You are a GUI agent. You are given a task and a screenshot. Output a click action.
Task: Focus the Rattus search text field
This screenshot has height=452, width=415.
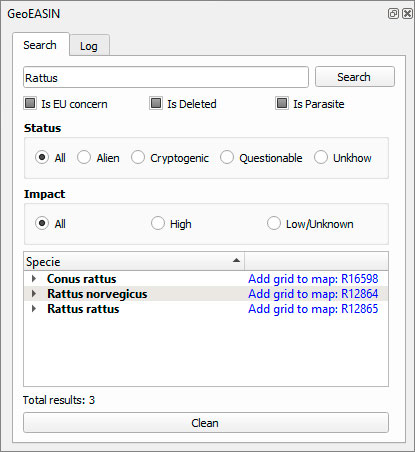pyautogui.click(x=166, y=77)
